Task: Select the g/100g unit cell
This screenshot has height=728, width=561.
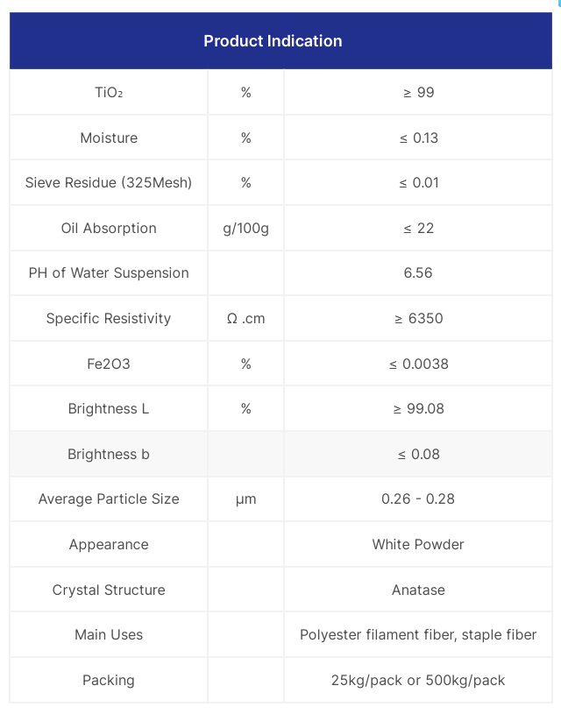Action: (x=245, y=228)
